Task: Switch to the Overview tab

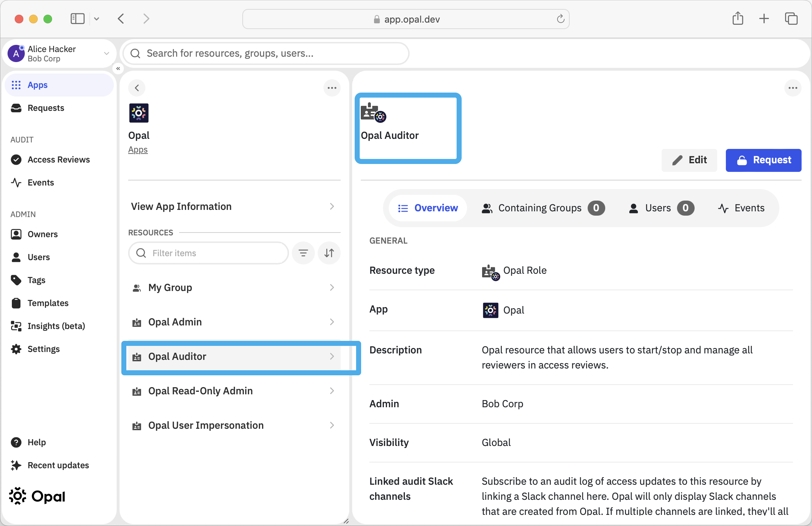Action: point(428,208)
